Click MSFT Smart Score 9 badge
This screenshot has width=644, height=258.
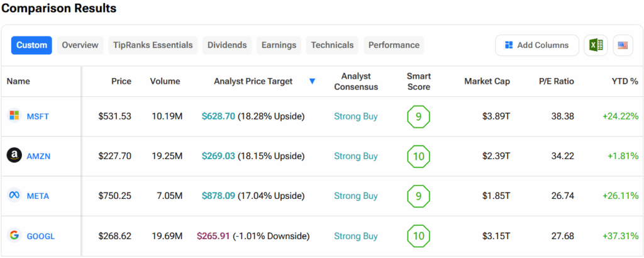pyautogui.click(x=418, y=116)
